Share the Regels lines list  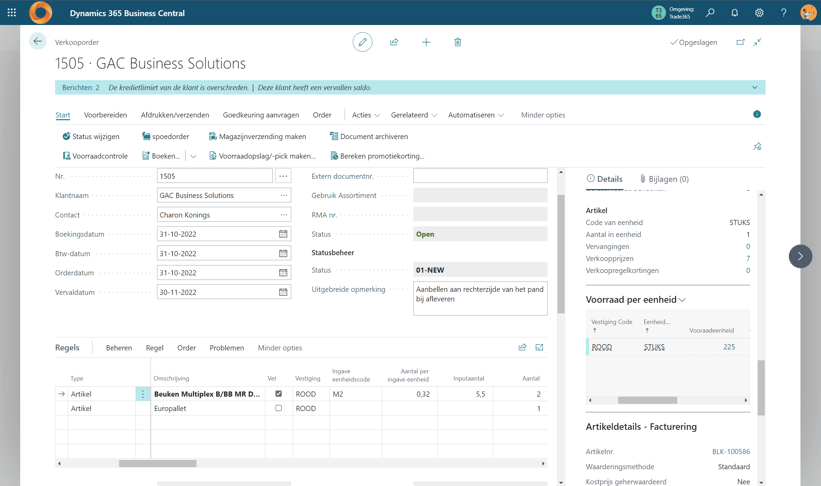point(522,347)
